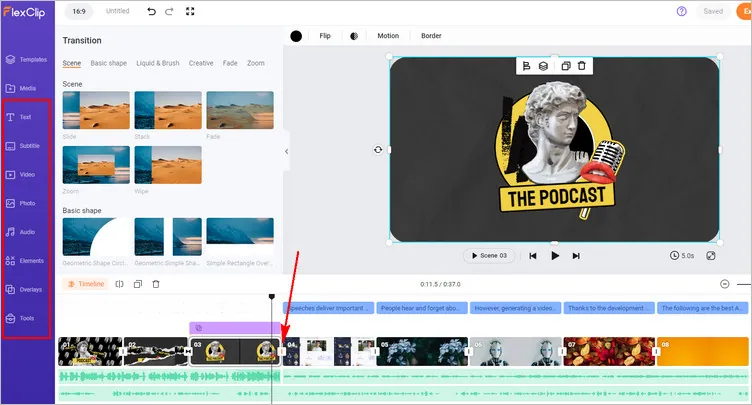
Task: Open the Elements panel
Action: click(x=24, y=261)
